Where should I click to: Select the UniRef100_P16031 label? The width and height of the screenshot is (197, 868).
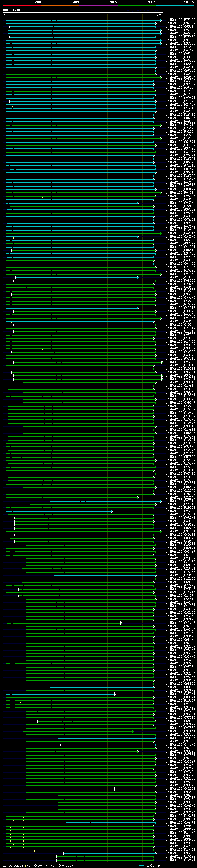(180, 816)
